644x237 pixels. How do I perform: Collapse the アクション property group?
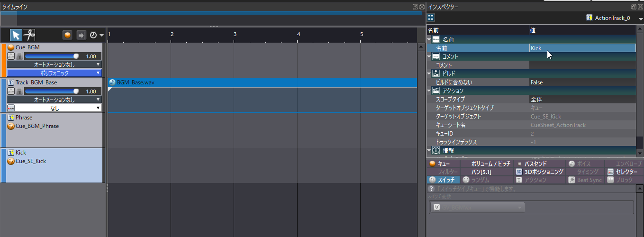[429, 91]
